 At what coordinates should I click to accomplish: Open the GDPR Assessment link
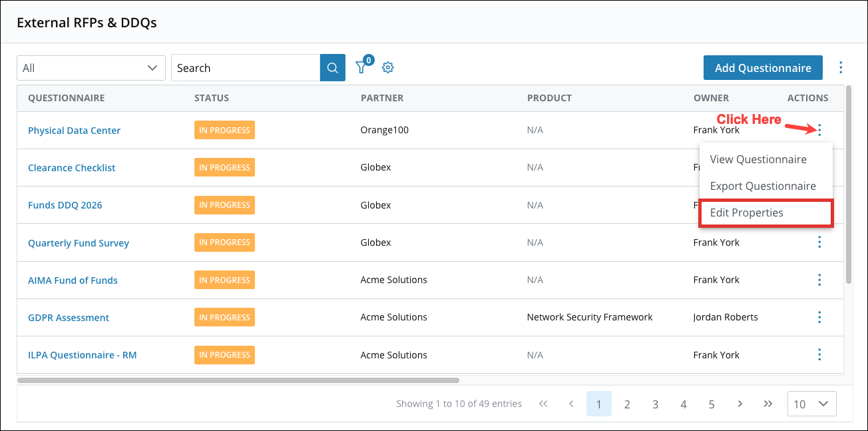point(69,318)
